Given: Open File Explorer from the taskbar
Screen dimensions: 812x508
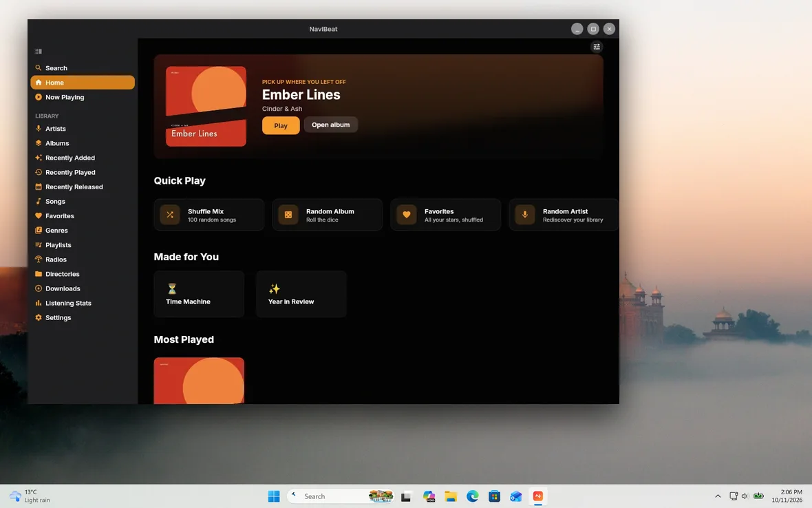Looking at the screenshot, I should [451, 496].
